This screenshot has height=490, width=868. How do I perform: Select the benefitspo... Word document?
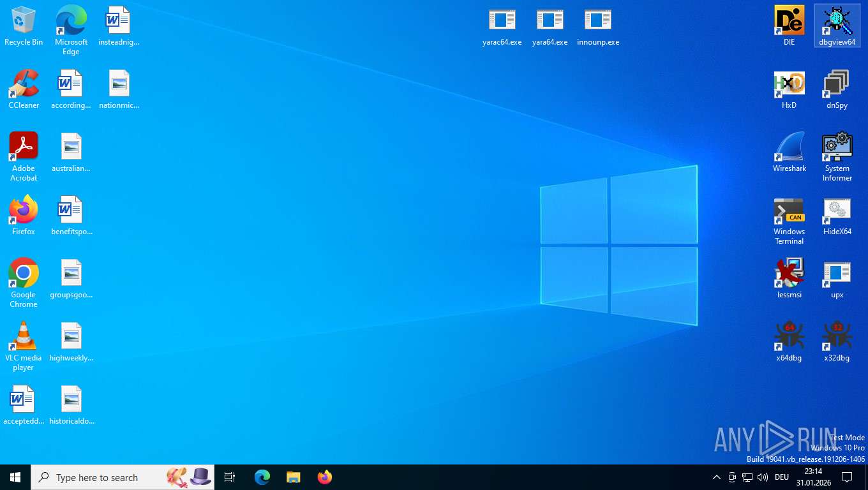[x=71, y=216]
